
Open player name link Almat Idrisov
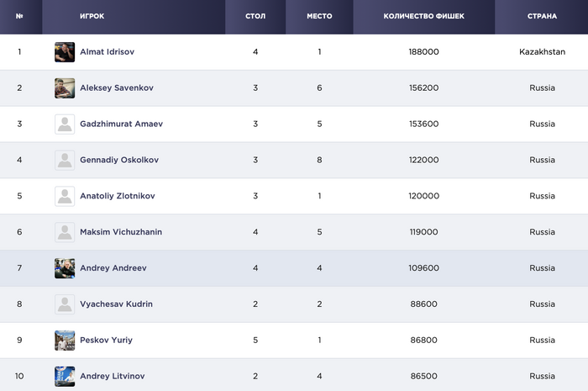pyautogui.click(x=107, y=52)
